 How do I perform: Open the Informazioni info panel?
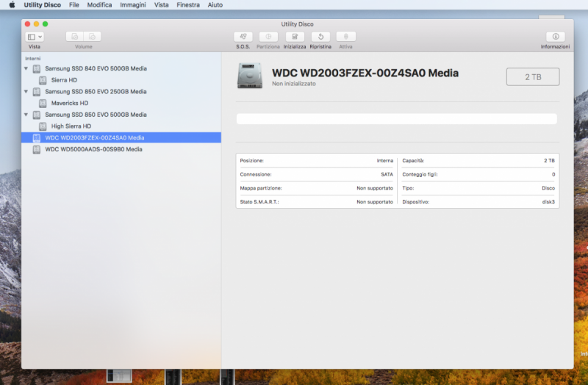[x=556, y=36]
